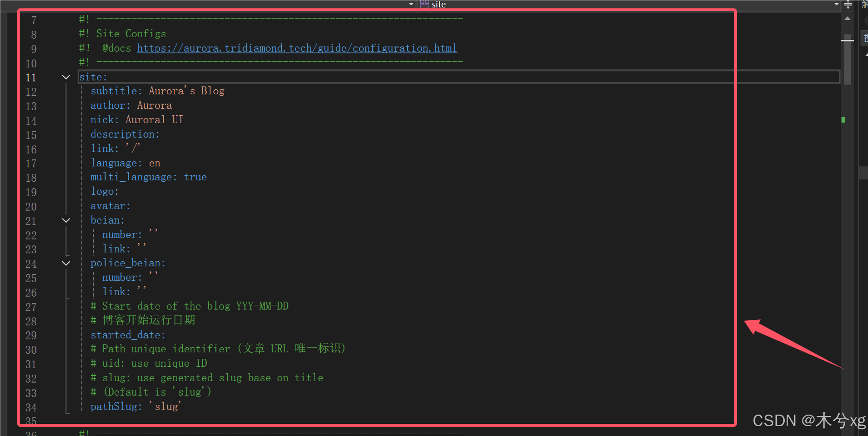Image resolution: width=868 pixels, height=436 pixels.
Task: Open the aurora.tridiamond.tech configuration docs link
Action: tap(296, 48)
